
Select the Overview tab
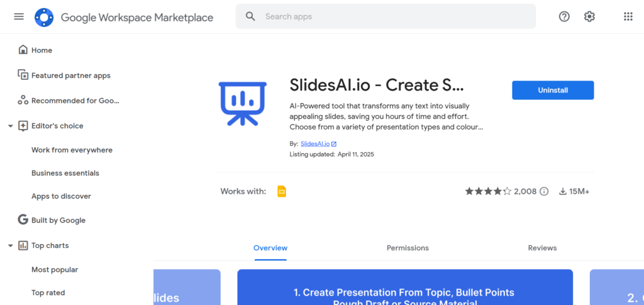[270, 248]
